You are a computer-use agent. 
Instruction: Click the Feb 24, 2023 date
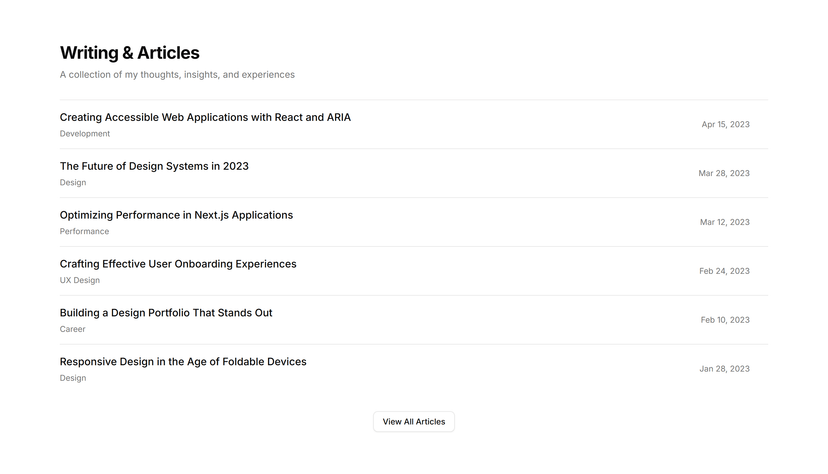tap(724, 271)
